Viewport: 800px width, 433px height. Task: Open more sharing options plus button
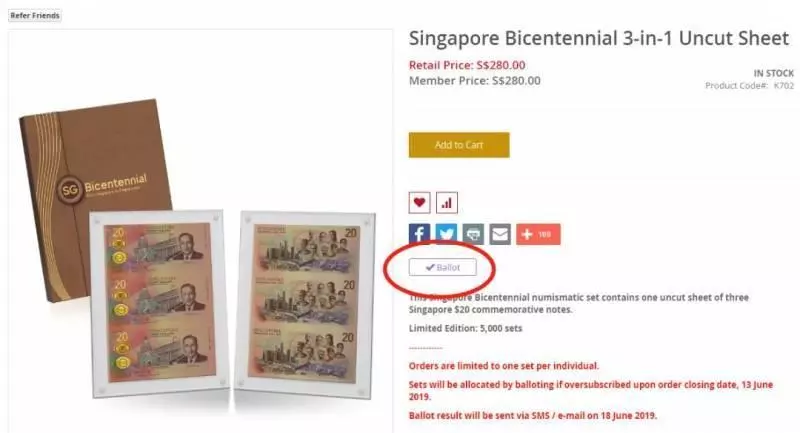click(x=538, y=234)
